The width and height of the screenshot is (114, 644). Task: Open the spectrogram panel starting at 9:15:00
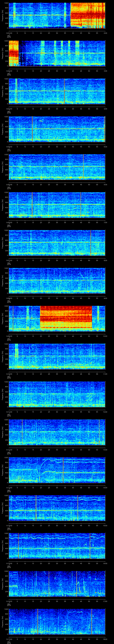click(x=57, y=546)
